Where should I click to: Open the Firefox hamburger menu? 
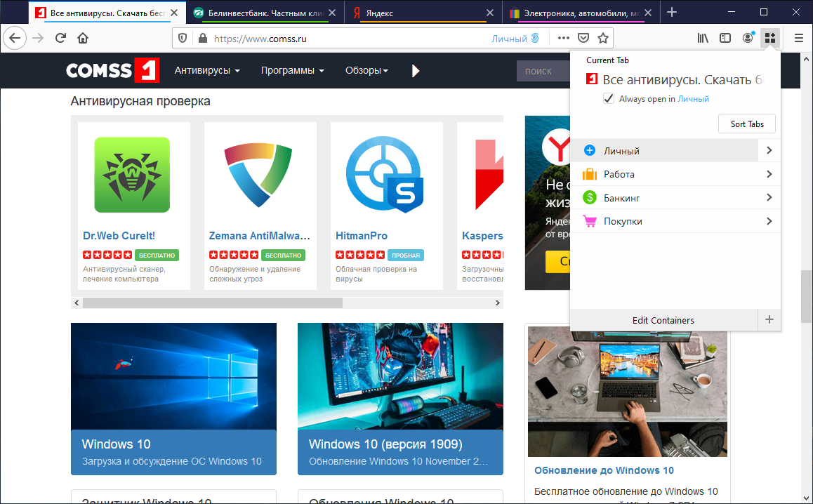(x=798, y=38)
